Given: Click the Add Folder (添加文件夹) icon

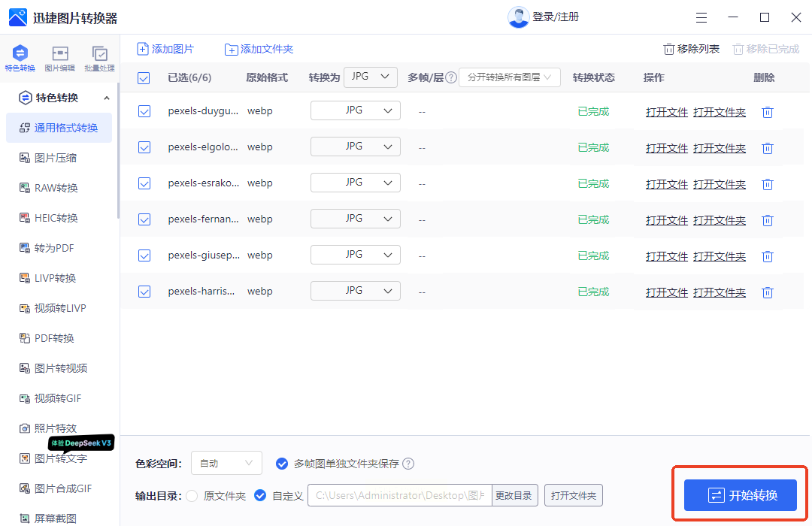Looking at the screenshot, I should pyautogui.click(x=232, y=50).
